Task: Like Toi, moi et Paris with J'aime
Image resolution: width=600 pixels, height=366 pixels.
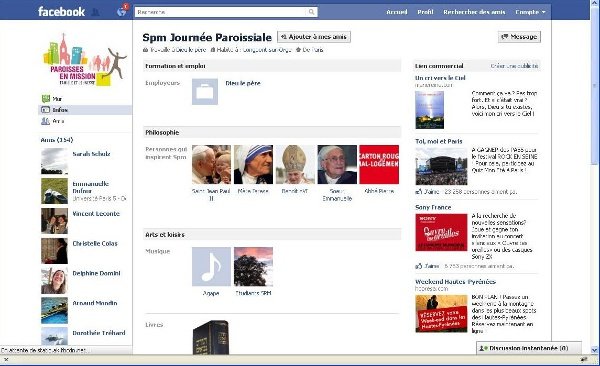Action: (x=431, y=191)
